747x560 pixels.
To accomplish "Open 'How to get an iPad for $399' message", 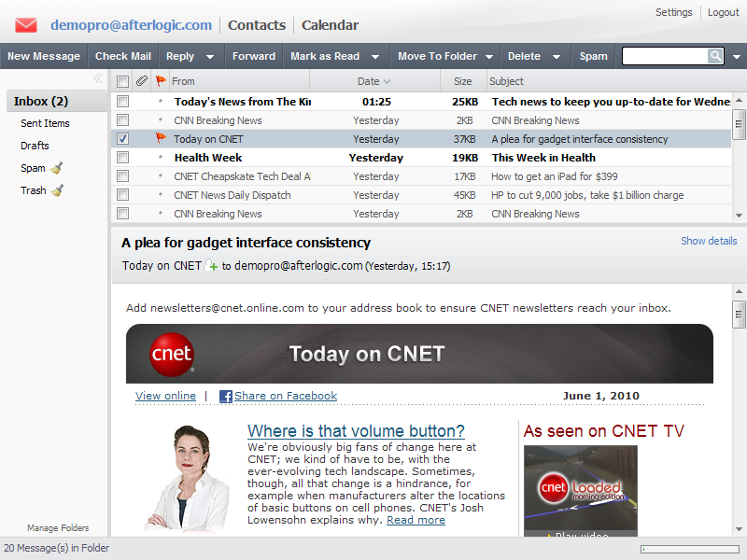I will [554, 176].
